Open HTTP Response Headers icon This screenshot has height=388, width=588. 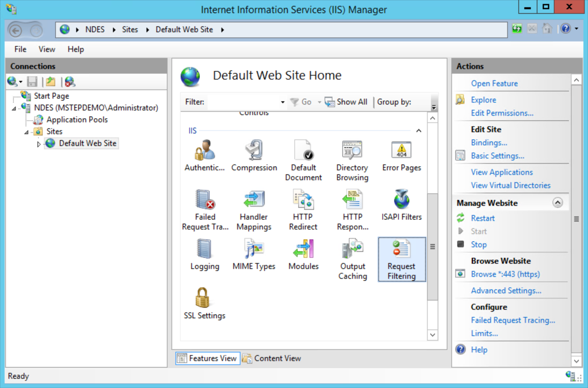coord(352,210)
